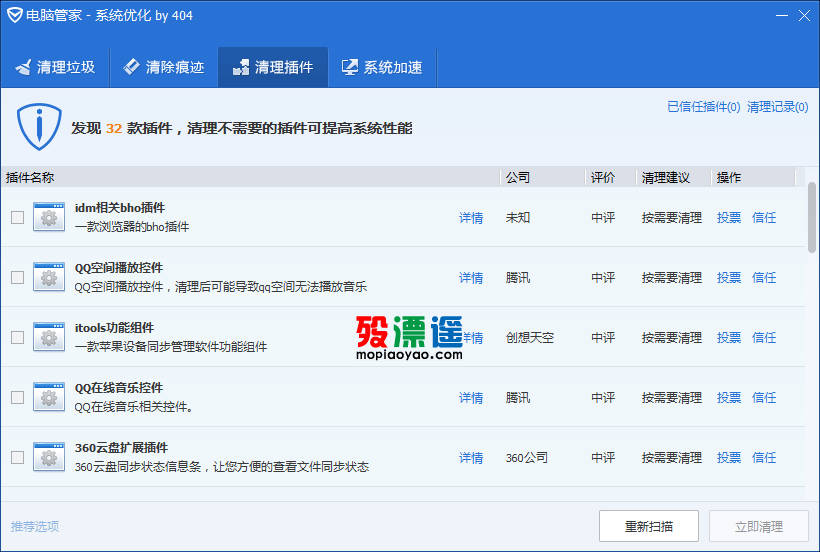View 详情 for QQ空间播放控件
Image resolution: width=820 pixels, height=552 pixels.
[x=471, y=278]
